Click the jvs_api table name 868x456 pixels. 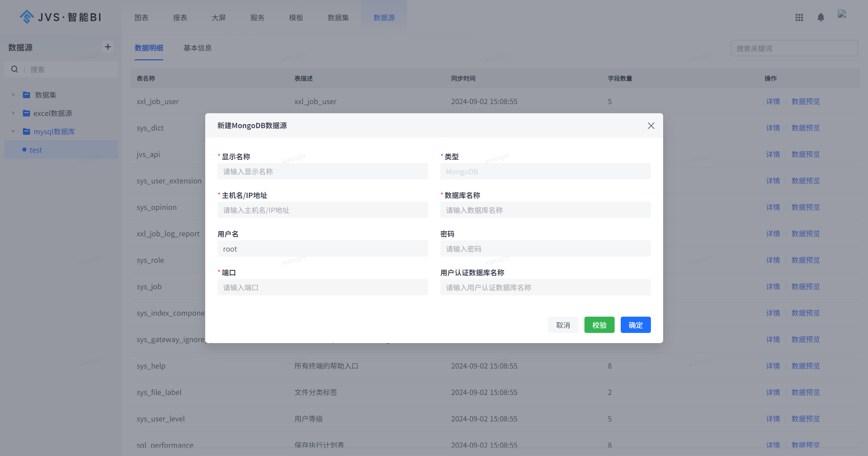click(148, 154)
